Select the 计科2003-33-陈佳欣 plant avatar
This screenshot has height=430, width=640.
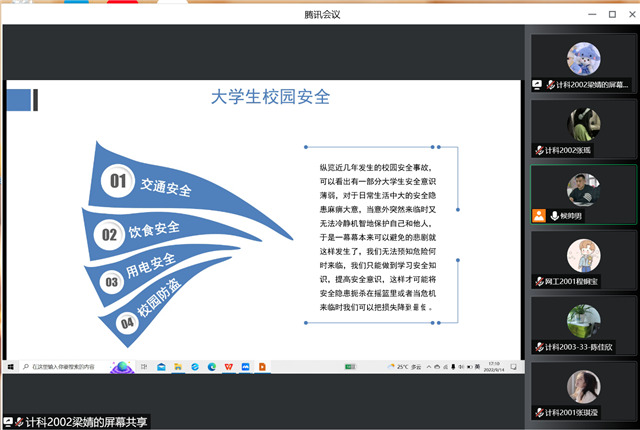[x=584, y=321]
